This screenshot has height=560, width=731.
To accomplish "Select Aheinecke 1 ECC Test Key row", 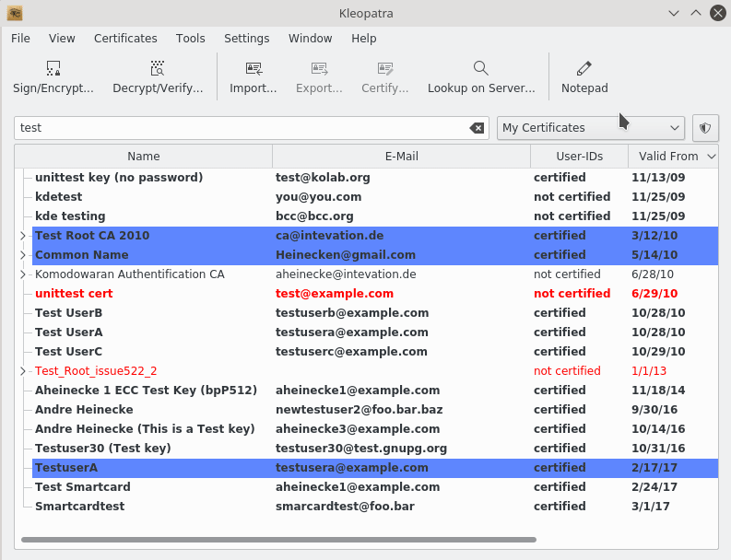I will click(x=375, y=391).
